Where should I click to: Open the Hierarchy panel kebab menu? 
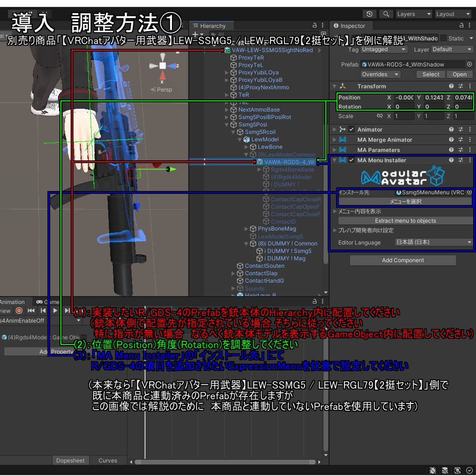point(323,26)
